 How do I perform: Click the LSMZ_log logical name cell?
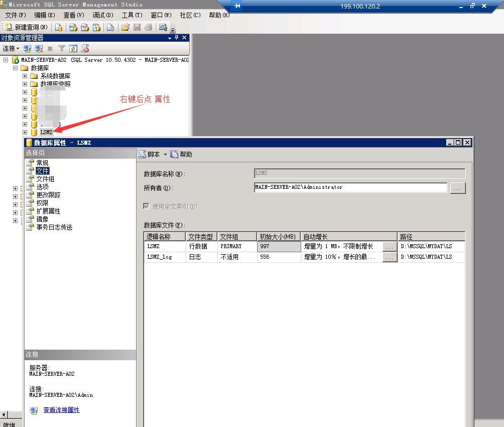pos(165,257)
